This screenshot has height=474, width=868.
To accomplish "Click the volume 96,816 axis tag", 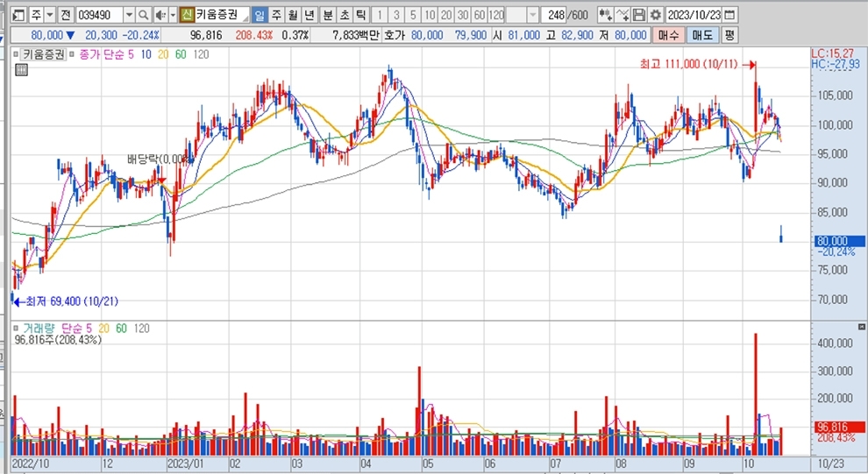I will pos(840,427).
